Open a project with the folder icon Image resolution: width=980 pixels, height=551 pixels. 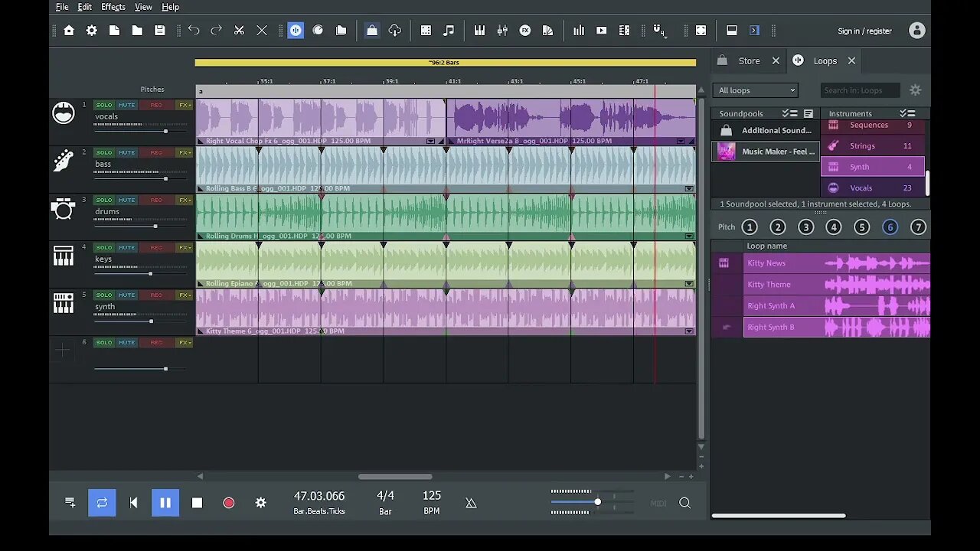click(x=137, y=31)
